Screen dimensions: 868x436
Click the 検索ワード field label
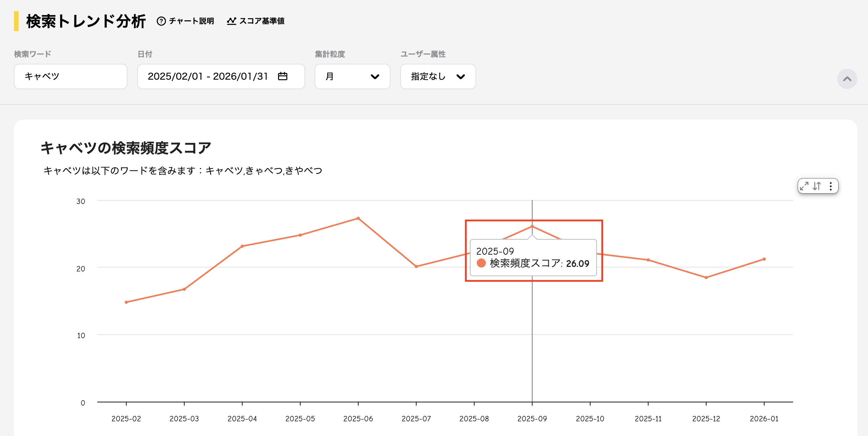[33, 54]
